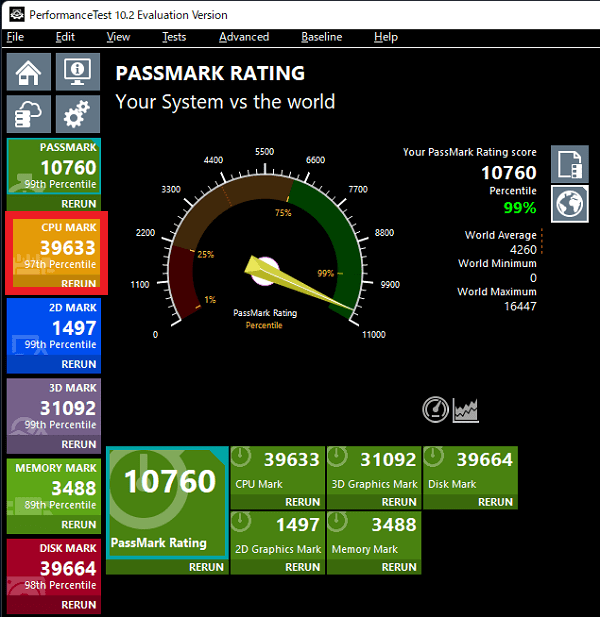Open the Advanced menu
This screenshot has height=617, width=600.
pyautogui.click(x=244, y=37)
